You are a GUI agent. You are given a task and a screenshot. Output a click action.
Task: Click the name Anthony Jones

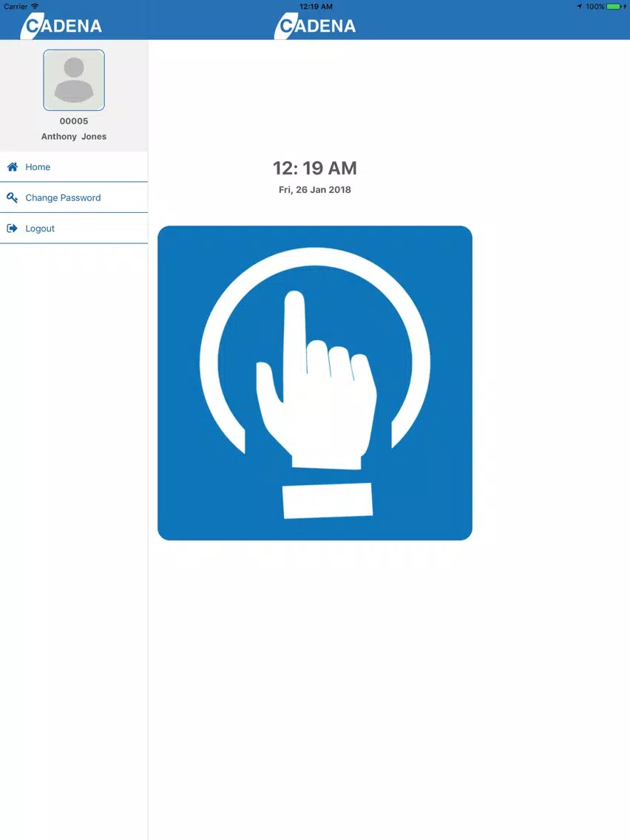[74, 137]
